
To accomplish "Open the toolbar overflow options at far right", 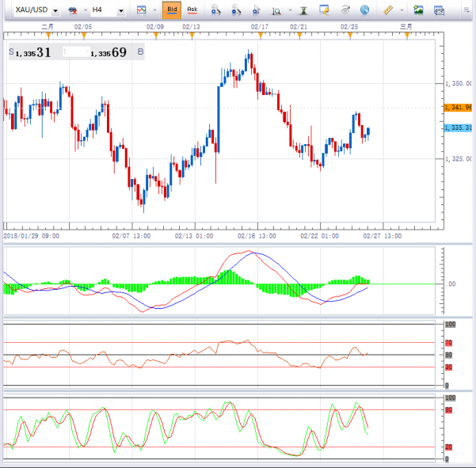I will pyautogui.click(x=467, y=11).
